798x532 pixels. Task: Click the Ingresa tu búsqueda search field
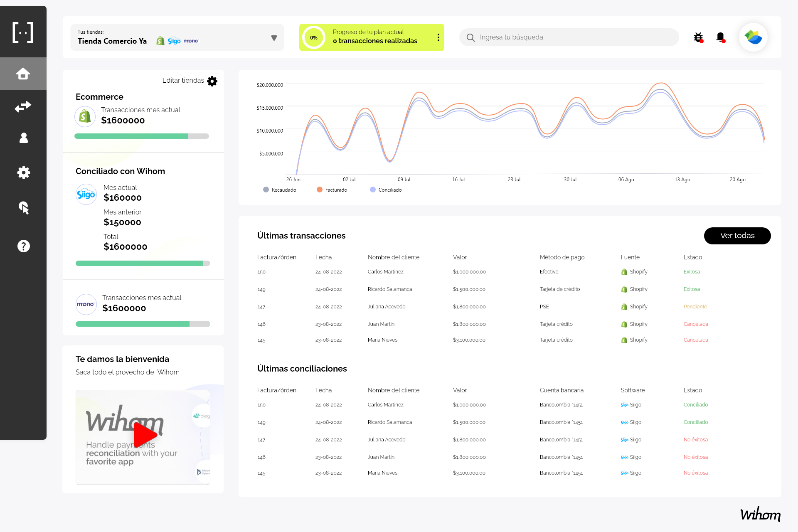569,37
